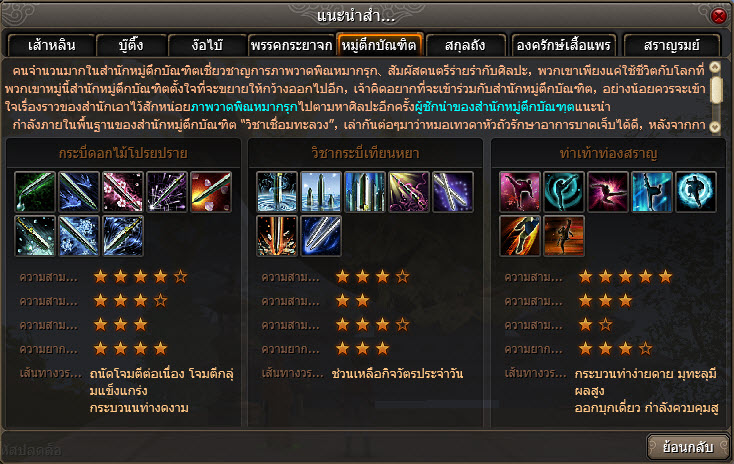Open the สกุลถัง tab
Screen dimensions: 734x464
point(466,45)
